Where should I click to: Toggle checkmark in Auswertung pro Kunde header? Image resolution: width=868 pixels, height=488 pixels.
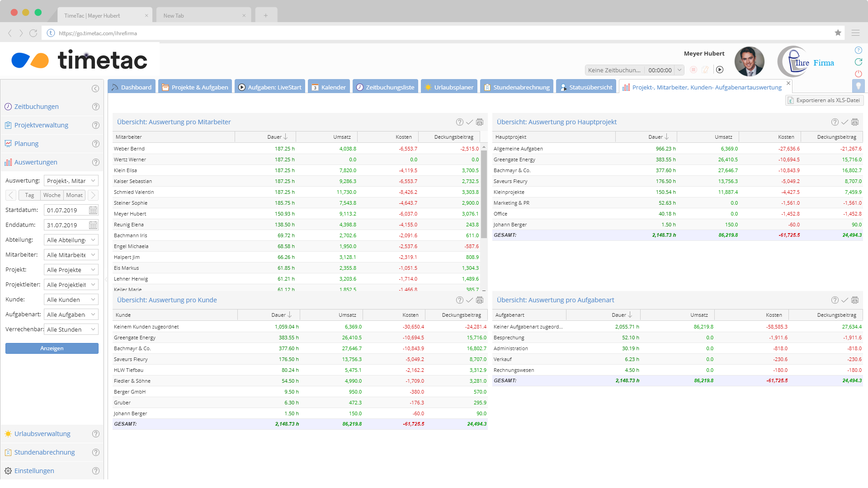[469, 300]
